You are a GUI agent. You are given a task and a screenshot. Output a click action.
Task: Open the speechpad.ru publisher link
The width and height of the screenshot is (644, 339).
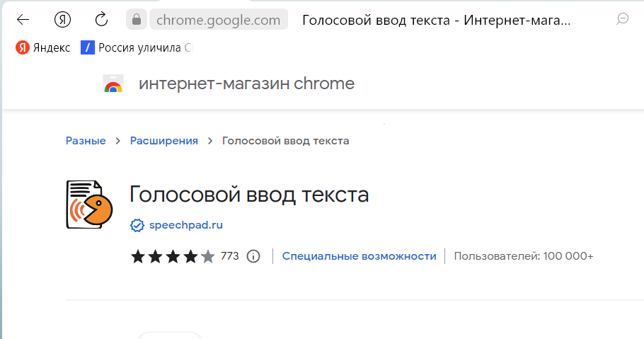pos(186,225)
